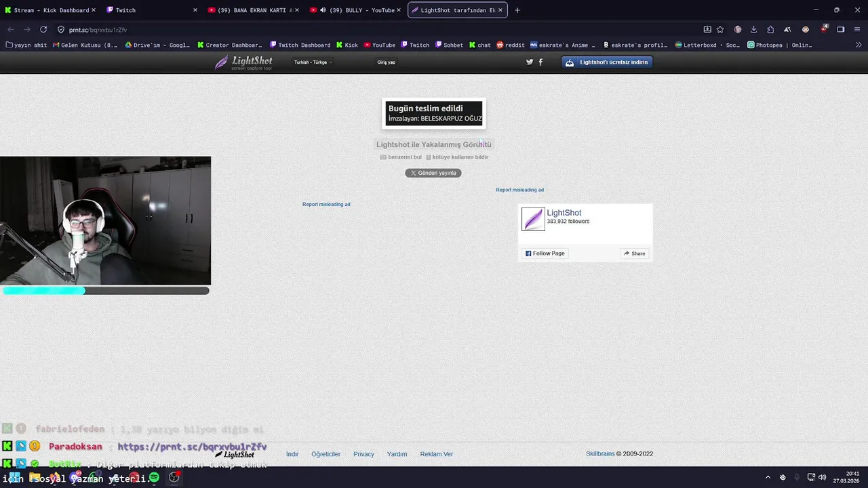Close the Twitch tab
868x488 pixels.
click(195, 10)
